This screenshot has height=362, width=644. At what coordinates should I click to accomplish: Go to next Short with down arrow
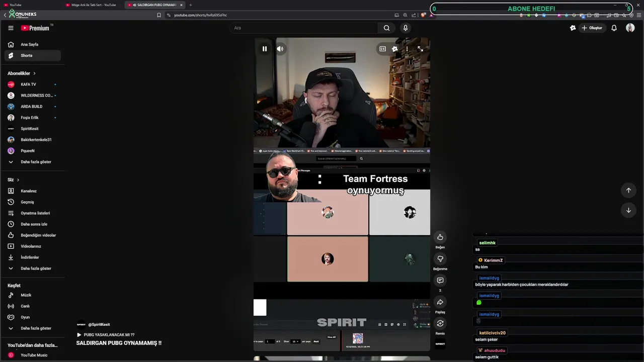point(628,210)
